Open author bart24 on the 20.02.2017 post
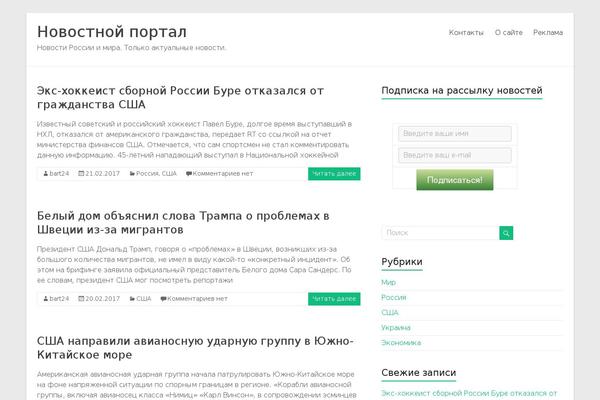The height and width of the screenshot is (400, 600). pos(59,299)
